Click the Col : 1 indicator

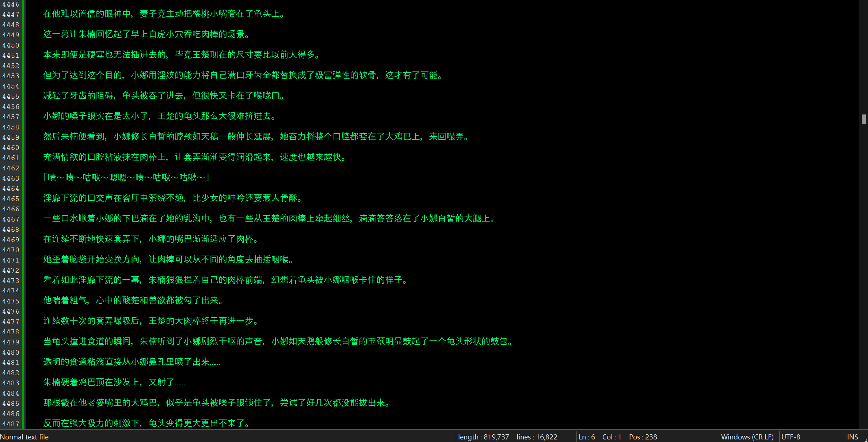click(612, 437)
